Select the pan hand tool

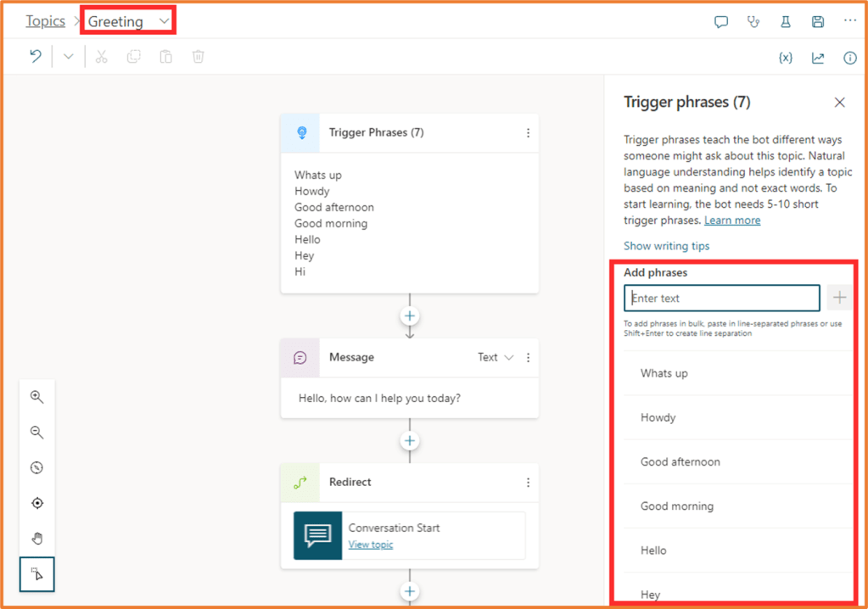pyautogui.click(x=37, y=539)
